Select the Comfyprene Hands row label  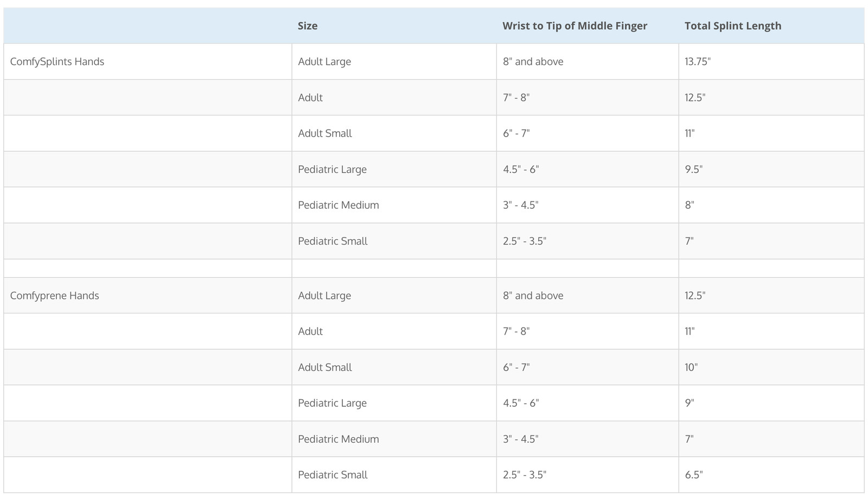pyautogui.click(x=148, y=295)
